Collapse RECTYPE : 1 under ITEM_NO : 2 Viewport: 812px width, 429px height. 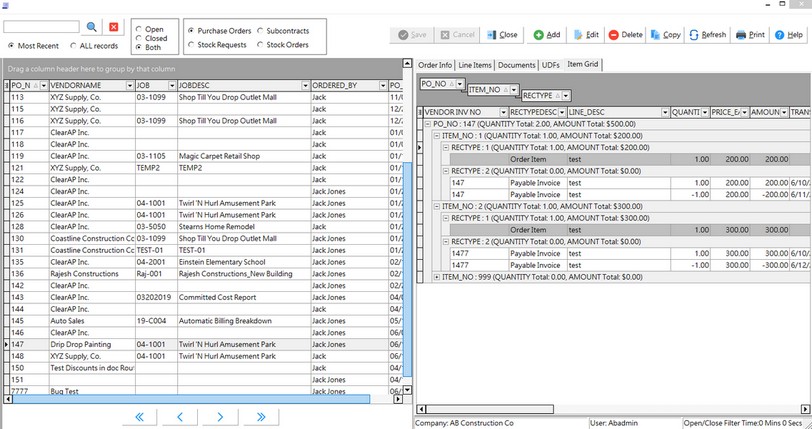tap(446, 219)
